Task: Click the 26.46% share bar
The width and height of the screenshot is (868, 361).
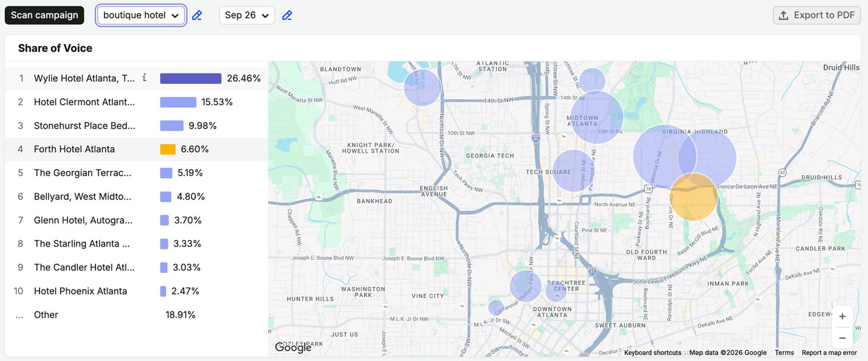Action: point(191,78)
